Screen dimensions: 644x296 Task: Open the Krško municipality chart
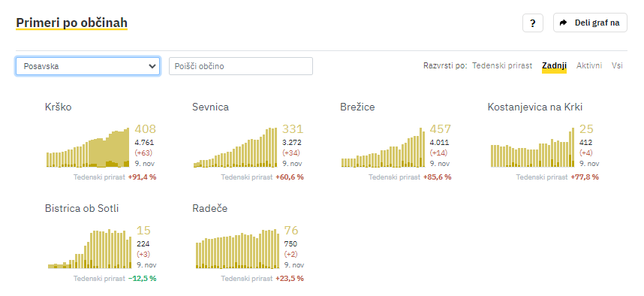[88, 147]
